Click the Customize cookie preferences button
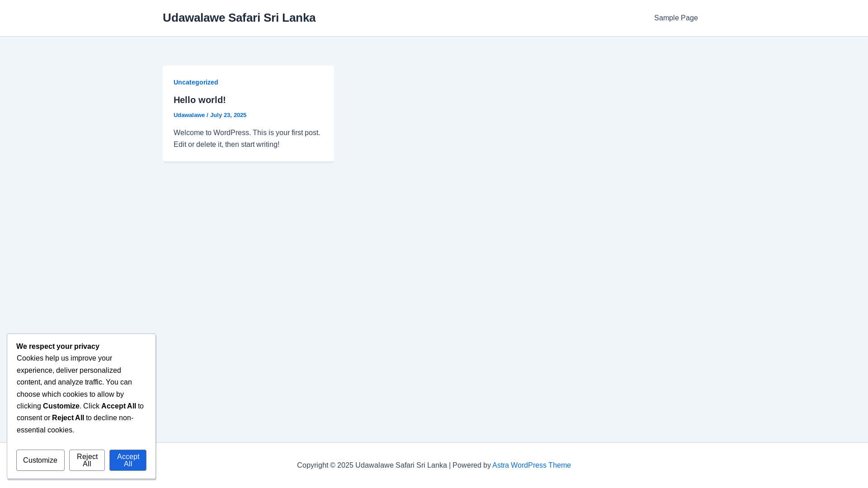The height and width of the screenshot is (488, 868). (x=40, y=460)
